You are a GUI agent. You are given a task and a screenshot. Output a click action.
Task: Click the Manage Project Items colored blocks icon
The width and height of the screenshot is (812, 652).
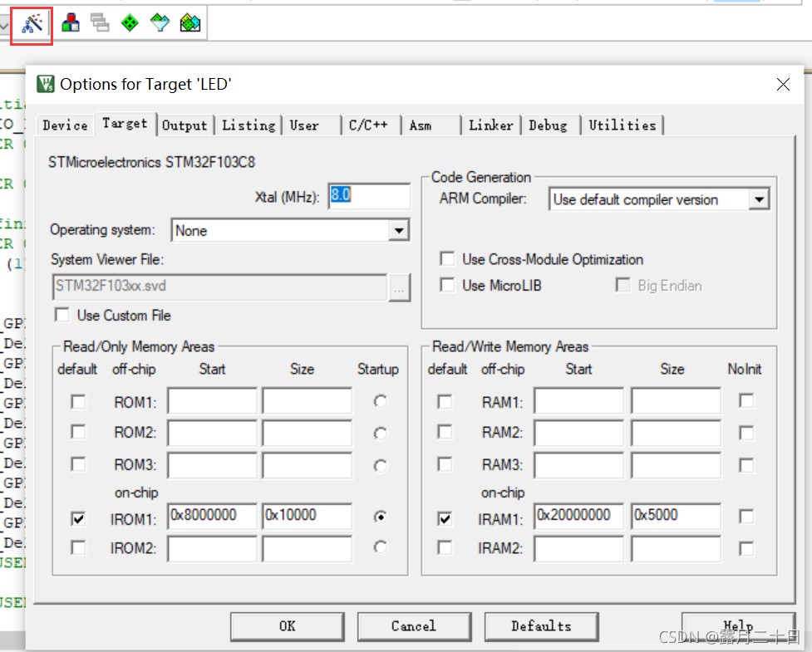click(71, 22)
